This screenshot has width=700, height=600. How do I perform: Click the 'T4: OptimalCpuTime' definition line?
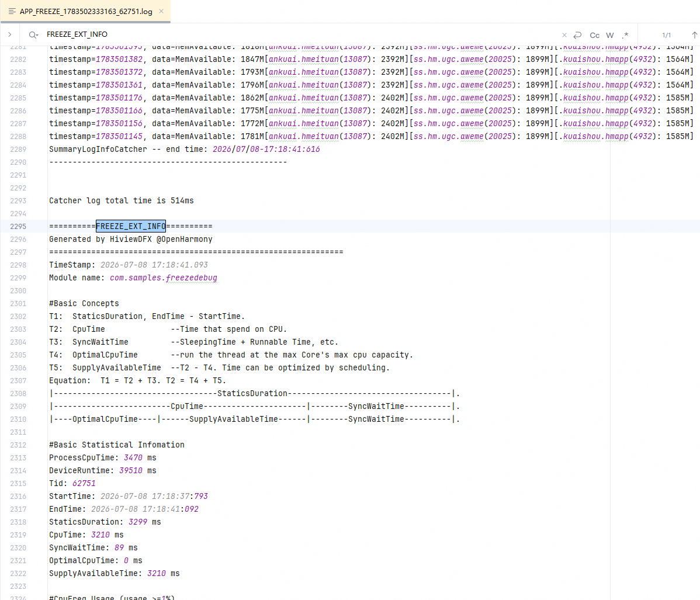pos(231,355)
